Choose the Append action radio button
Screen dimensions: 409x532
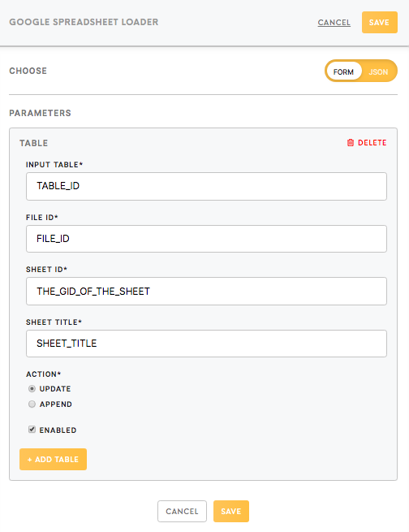(32, 404)
